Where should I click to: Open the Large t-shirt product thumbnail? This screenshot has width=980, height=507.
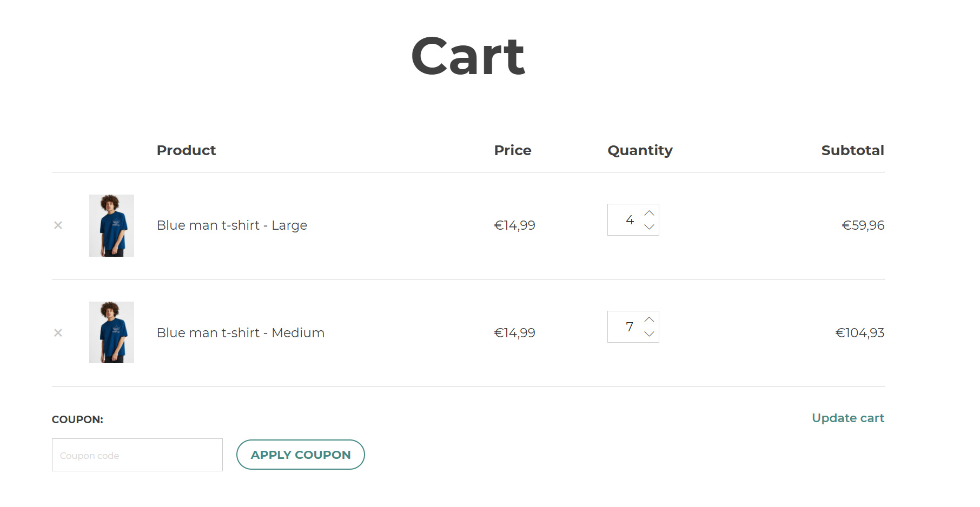point(111,225)
